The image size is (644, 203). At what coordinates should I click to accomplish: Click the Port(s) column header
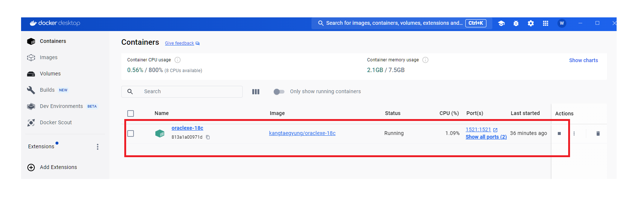[x=475, y=113]
